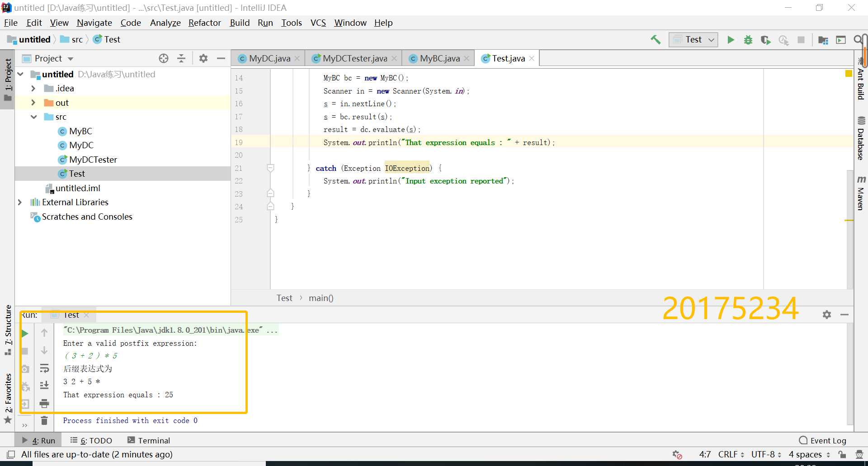Change indent setting 4 spaces
Image resolution: width=868 pixels, height=466 pixels.
(x=809, y=454)
